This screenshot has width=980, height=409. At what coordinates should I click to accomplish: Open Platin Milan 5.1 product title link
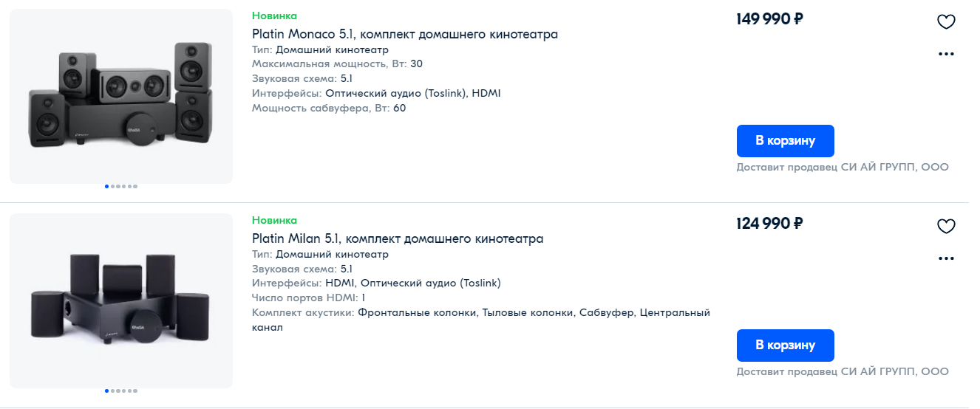(x=397, y=238)
